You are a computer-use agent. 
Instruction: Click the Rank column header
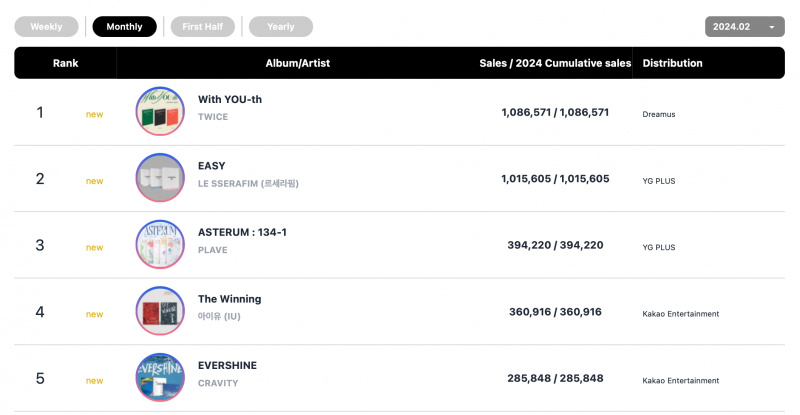click(65, 63)
